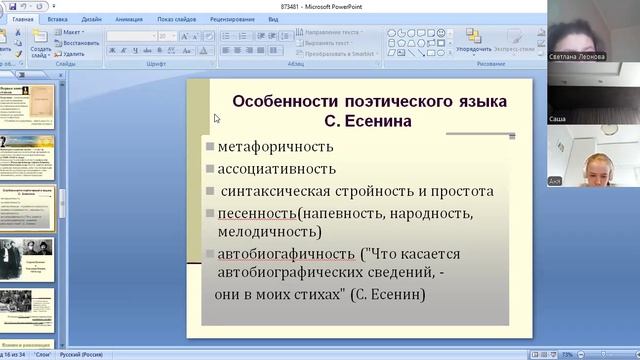Open Направление текста dropdown
The height and width of the screenshot is (360, 640).
click(x=329, y=32)
